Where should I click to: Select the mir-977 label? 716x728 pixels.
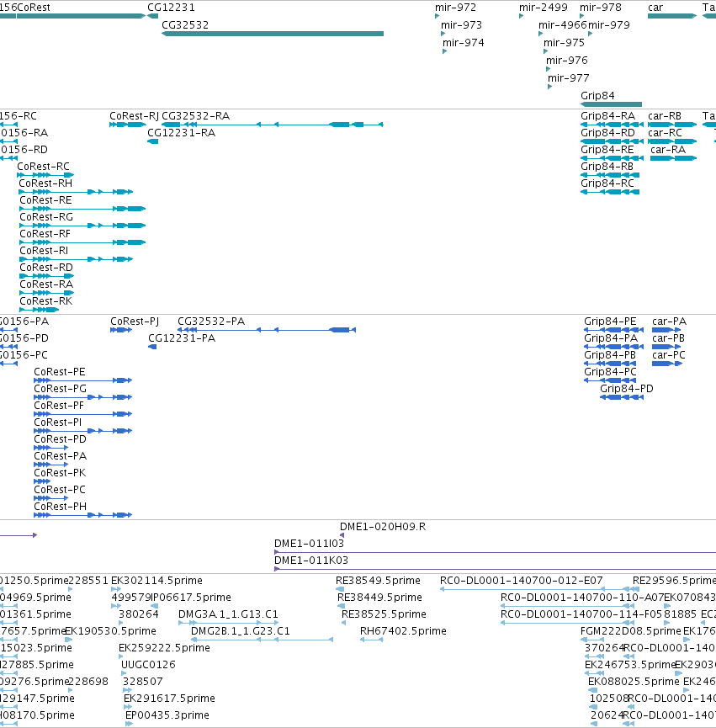569,78
